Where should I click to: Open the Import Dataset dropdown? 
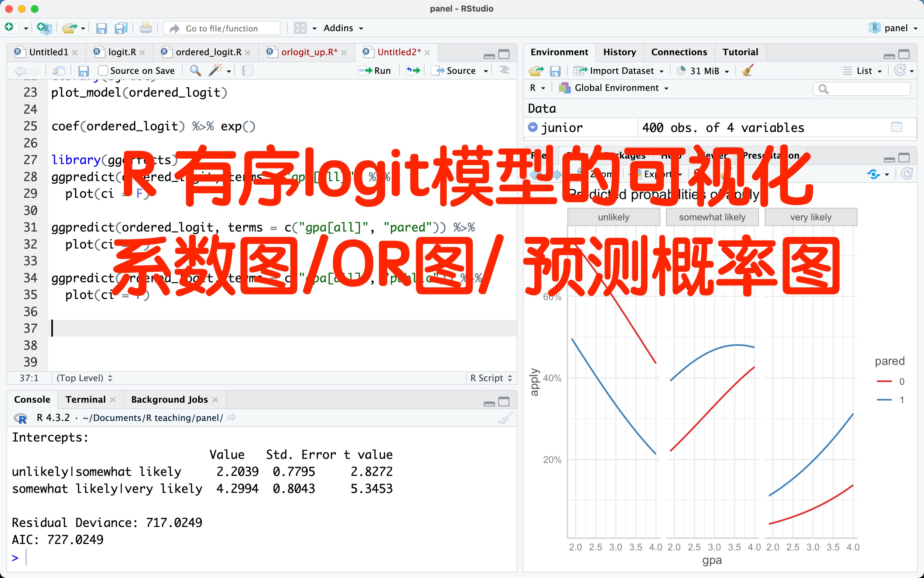(619, 71)
